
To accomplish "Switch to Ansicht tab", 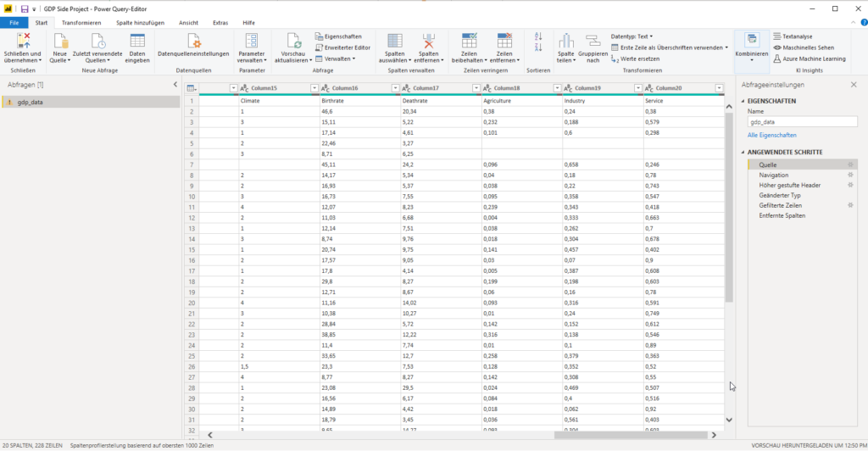I will [188, 23].
